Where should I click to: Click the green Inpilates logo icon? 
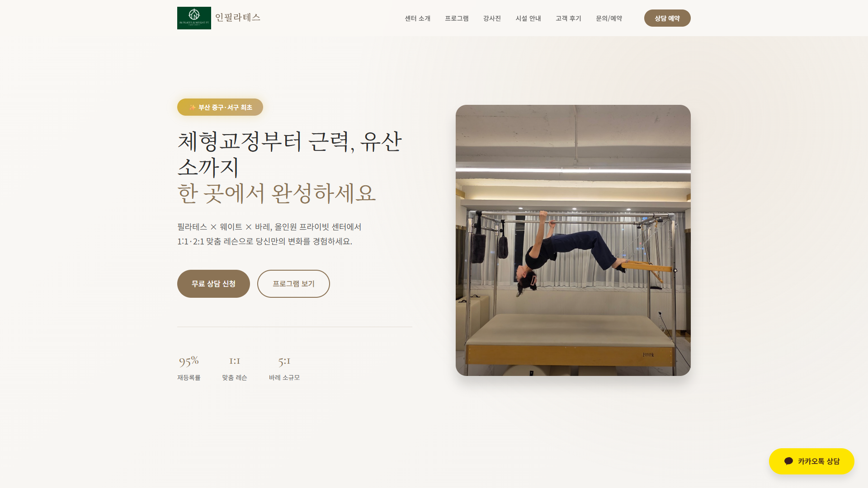(194, 18)
